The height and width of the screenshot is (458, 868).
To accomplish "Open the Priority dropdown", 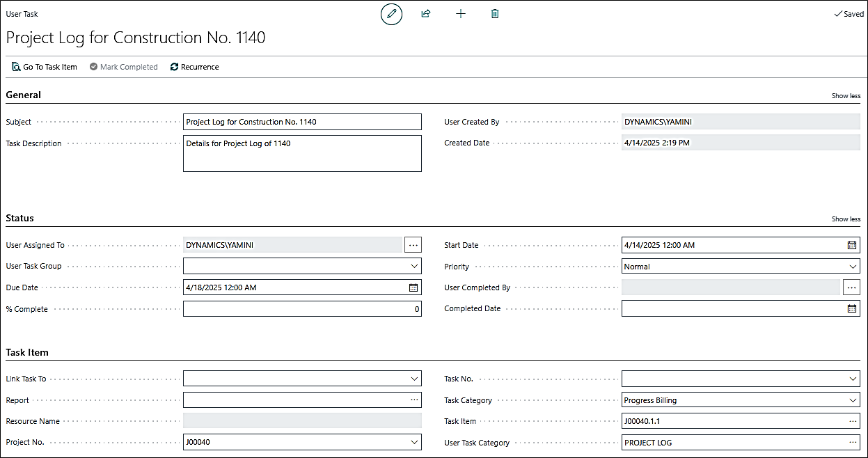I will tap(853, 267).
